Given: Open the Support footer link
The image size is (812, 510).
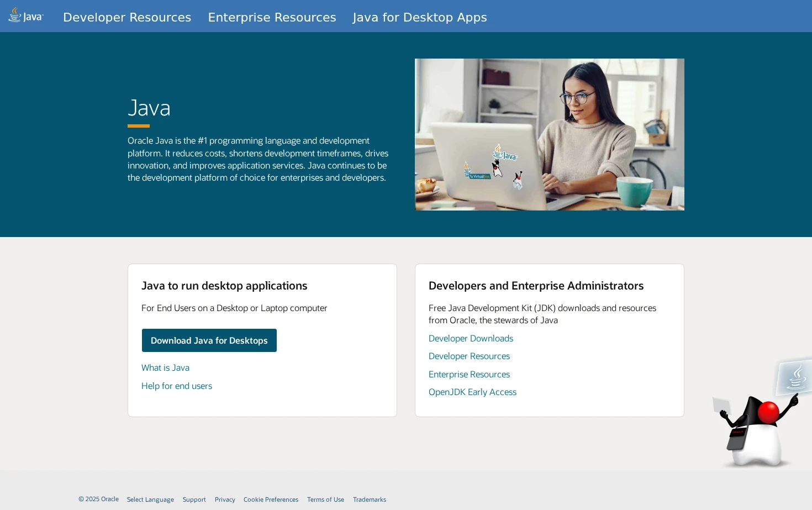Looking at the screenshot, I should coord(194,500).
